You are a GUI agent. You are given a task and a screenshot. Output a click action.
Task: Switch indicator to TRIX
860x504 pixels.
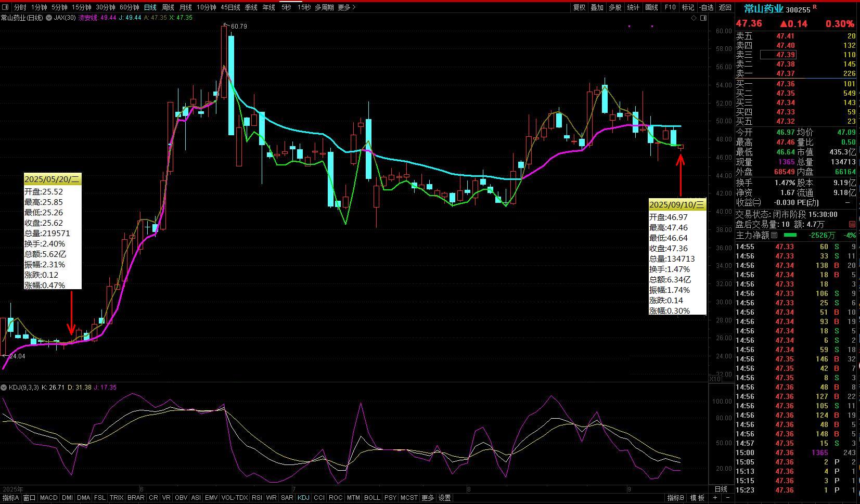pos(117,498)
